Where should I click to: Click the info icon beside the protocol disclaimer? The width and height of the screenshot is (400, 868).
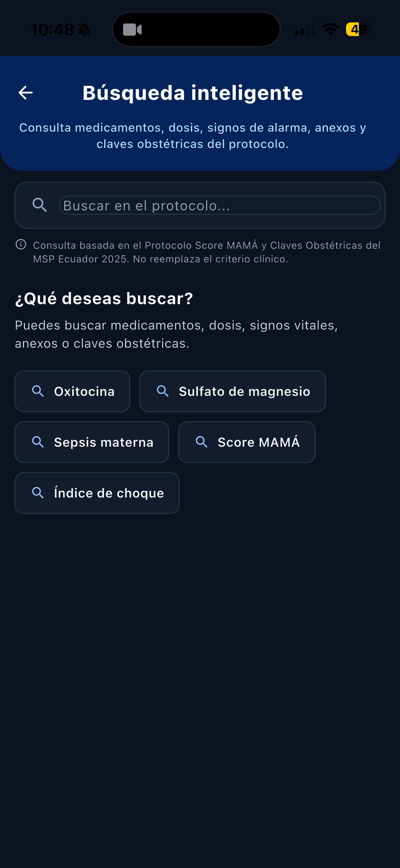click(x=21, y=244)
